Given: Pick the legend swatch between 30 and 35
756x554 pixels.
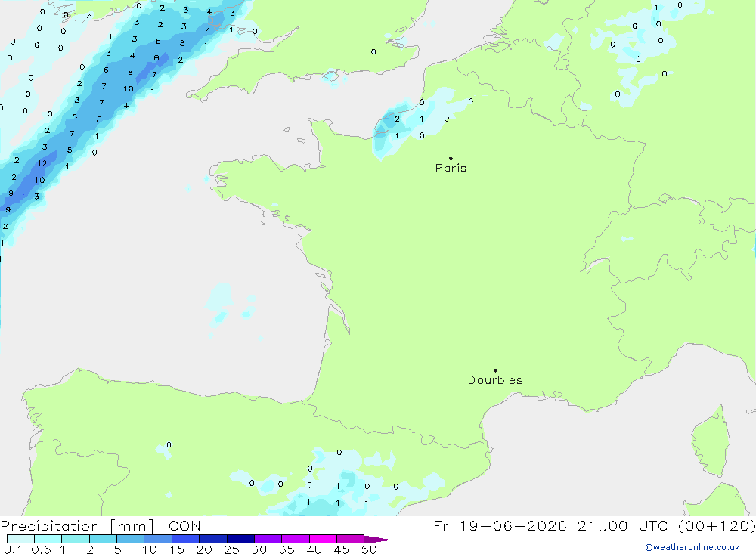Looking at the screenshot, I should 268,539.
